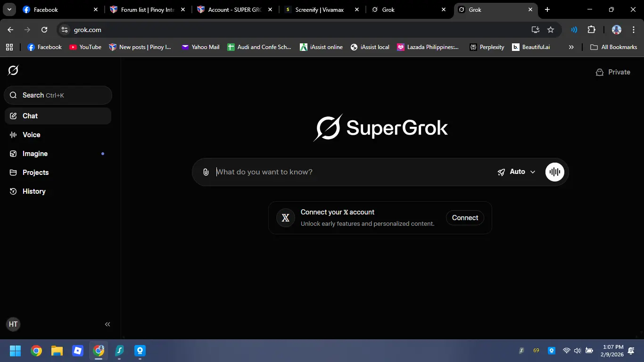Focus the 'What do you want to know?' field

click(x=354, y=172)
